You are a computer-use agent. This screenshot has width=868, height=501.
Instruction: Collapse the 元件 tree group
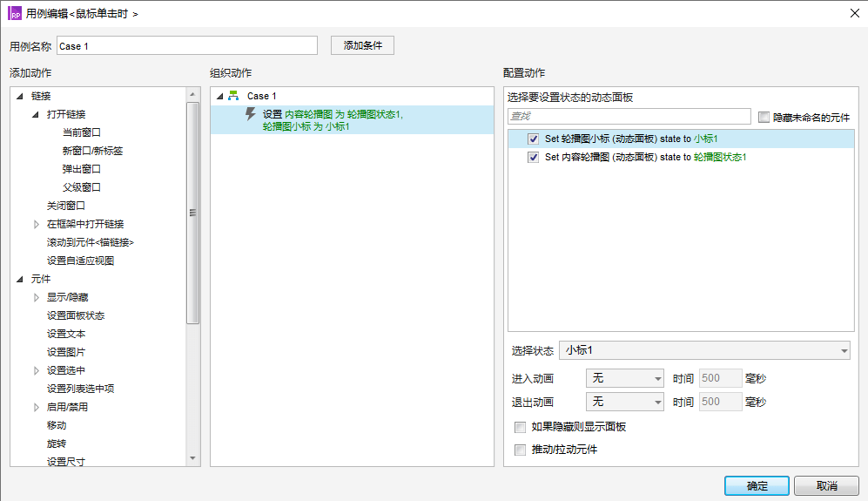20,279
